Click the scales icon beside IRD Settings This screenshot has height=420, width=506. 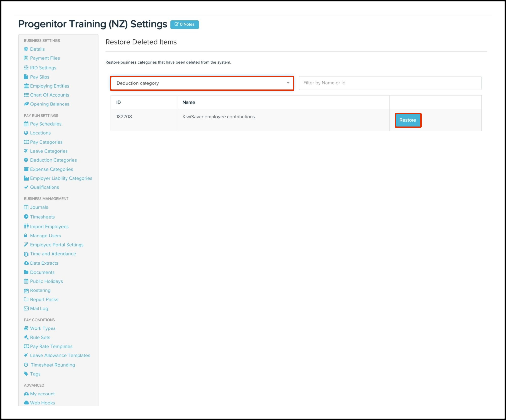click(26, 68)
